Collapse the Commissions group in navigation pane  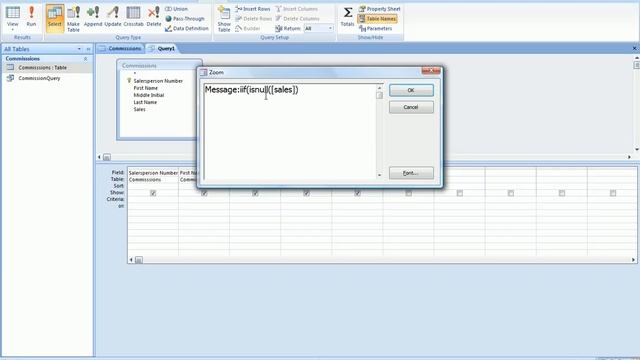point(86,59)
